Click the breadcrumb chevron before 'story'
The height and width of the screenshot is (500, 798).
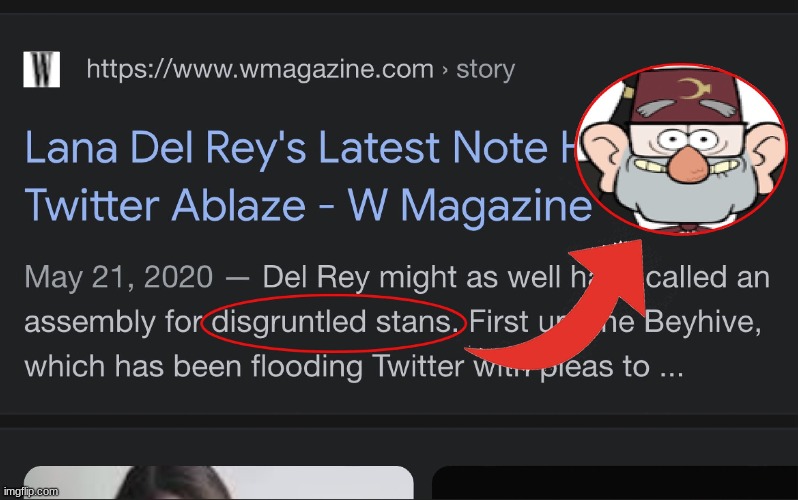click(445, 70)
